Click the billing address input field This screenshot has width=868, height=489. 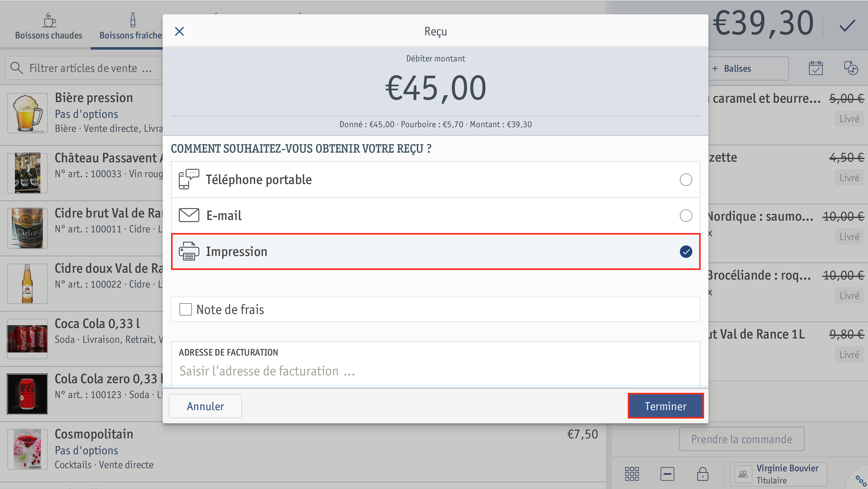pos(435,371)
